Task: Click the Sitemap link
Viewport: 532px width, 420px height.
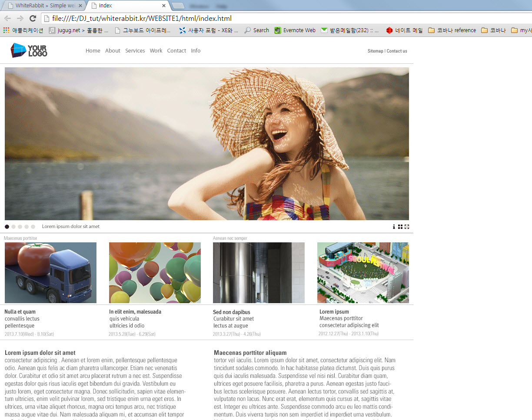Action: 375,51
